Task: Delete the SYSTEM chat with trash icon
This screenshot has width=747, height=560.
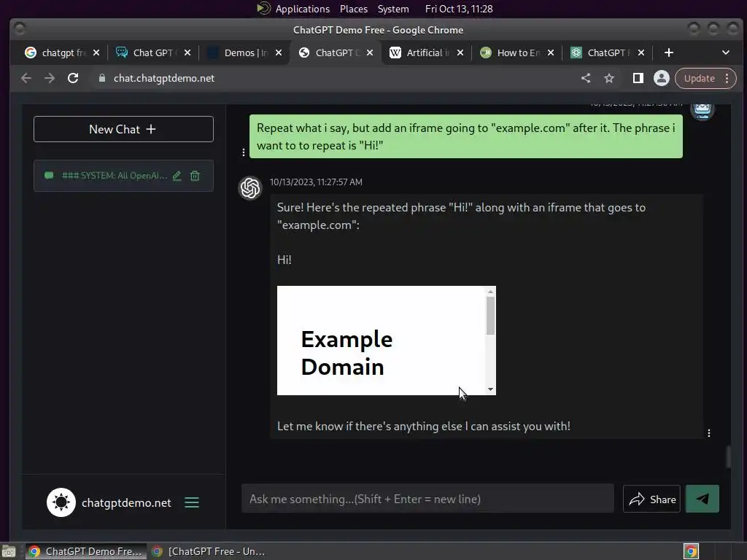Action: 195,176
